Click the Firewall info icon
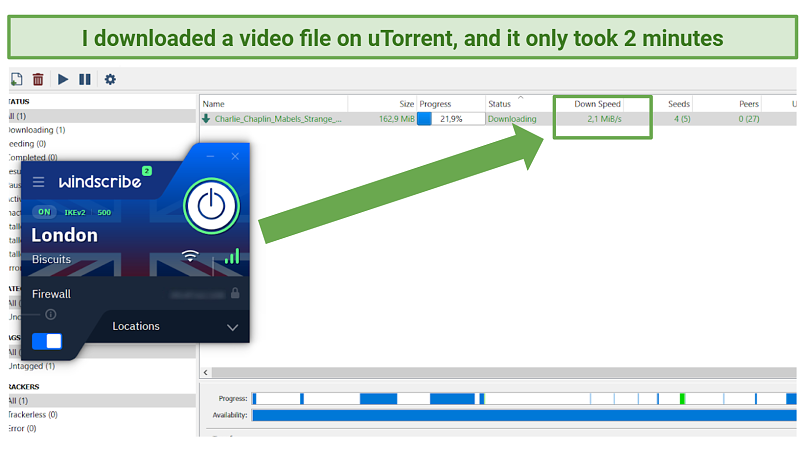806x453 pixels. (51, 314)
